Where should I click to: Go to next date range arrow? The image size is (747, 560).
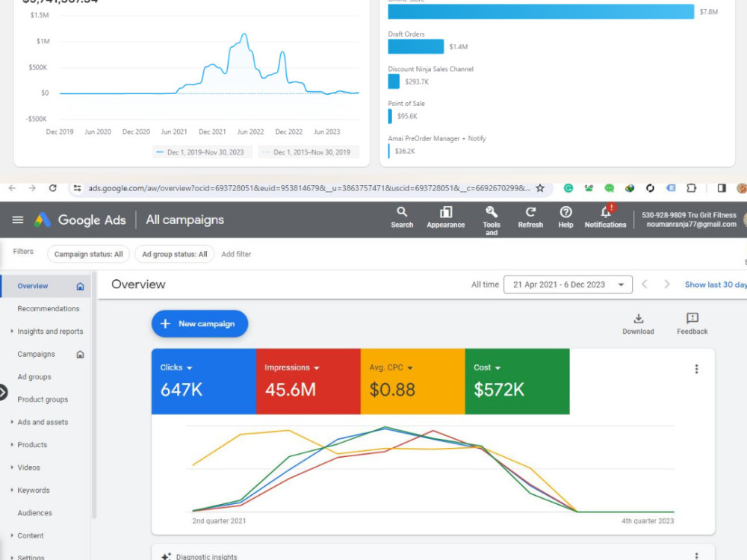[x=667, y=284]
